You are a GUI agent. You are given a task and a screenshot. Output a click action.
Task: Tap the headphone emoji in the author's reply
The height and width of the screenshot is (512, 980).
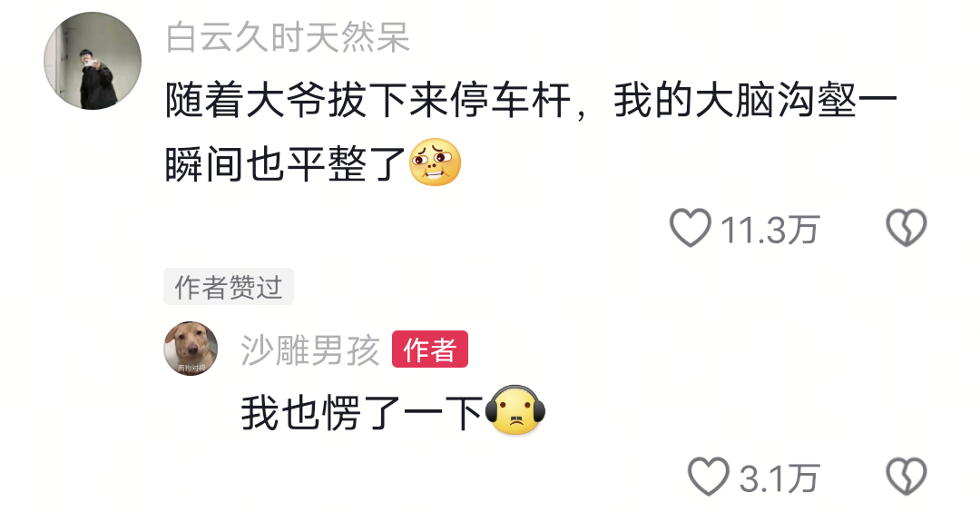click(x=515, y=410)
